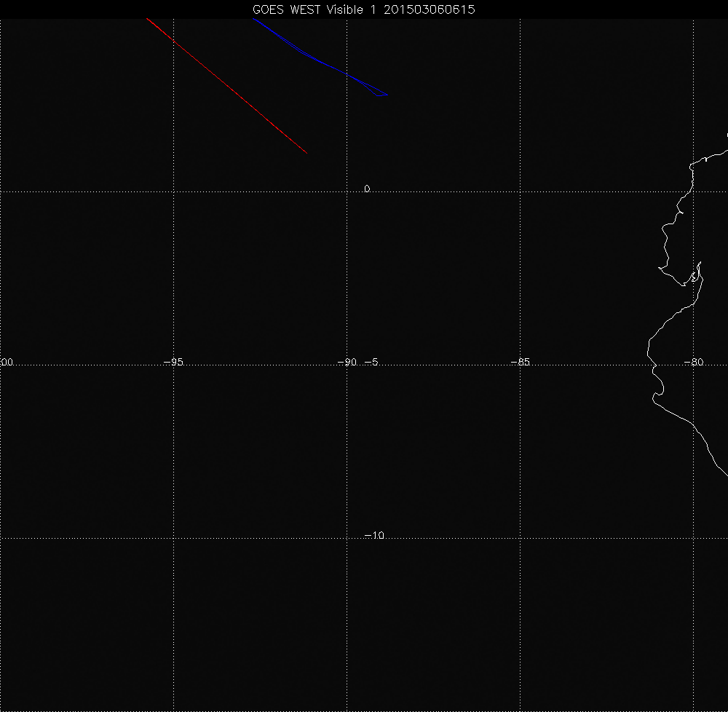Image resolution: width=728 pixels, height=712 pixels.
Task: Click the -85 longitude label
Action: coord(520,362)
